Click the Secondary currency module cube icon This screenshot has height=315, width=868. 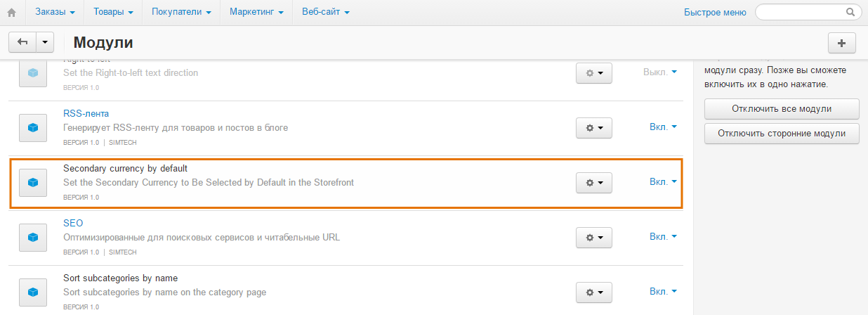(x=32, y=182)
